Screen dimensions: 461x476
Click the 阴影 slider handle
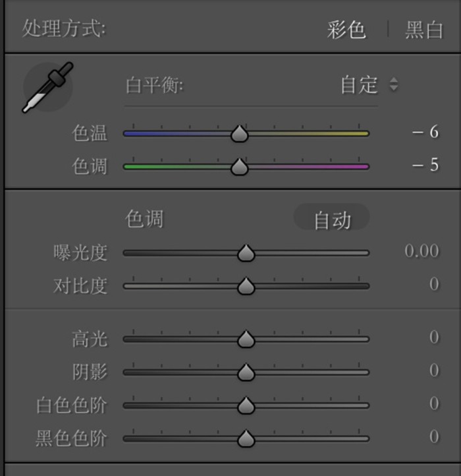[x=246, y=372]
